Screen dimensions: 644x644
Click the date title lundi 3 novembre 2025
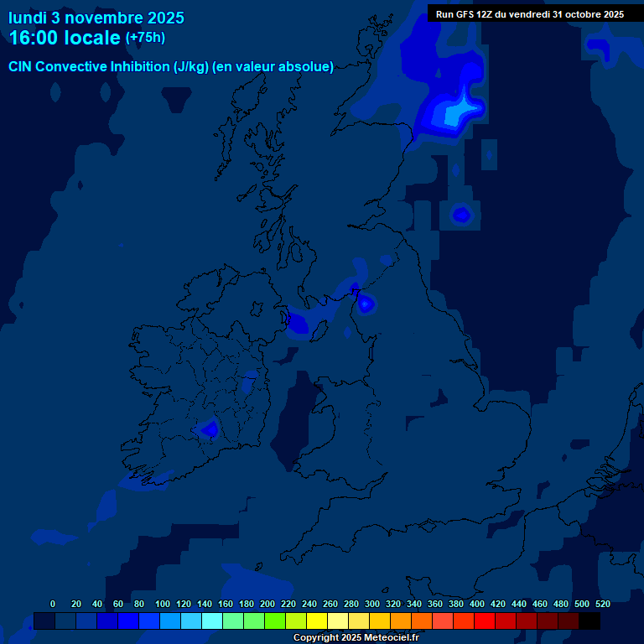point(96,18)
